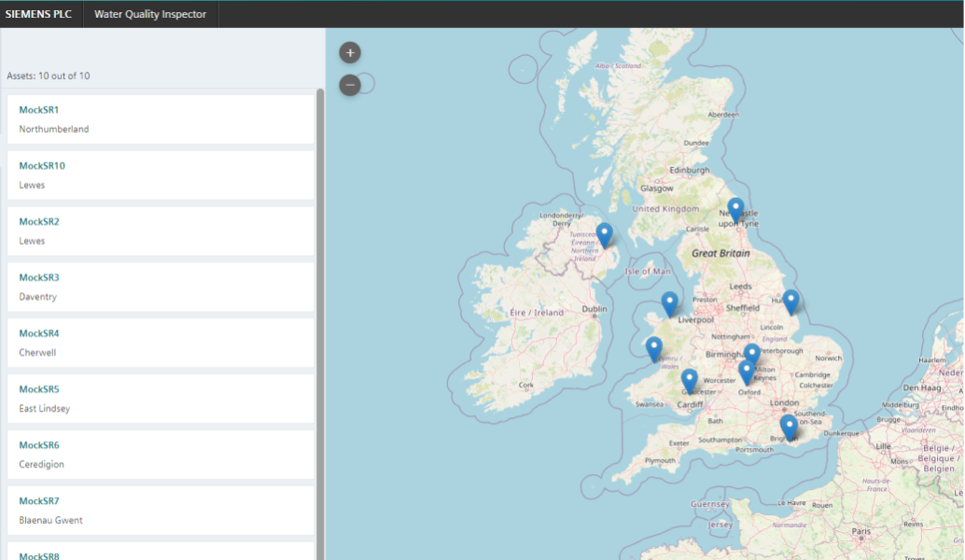
Task: Click the map marker near Gloucester
Action: pyautogui.click(x=689, y=380)
